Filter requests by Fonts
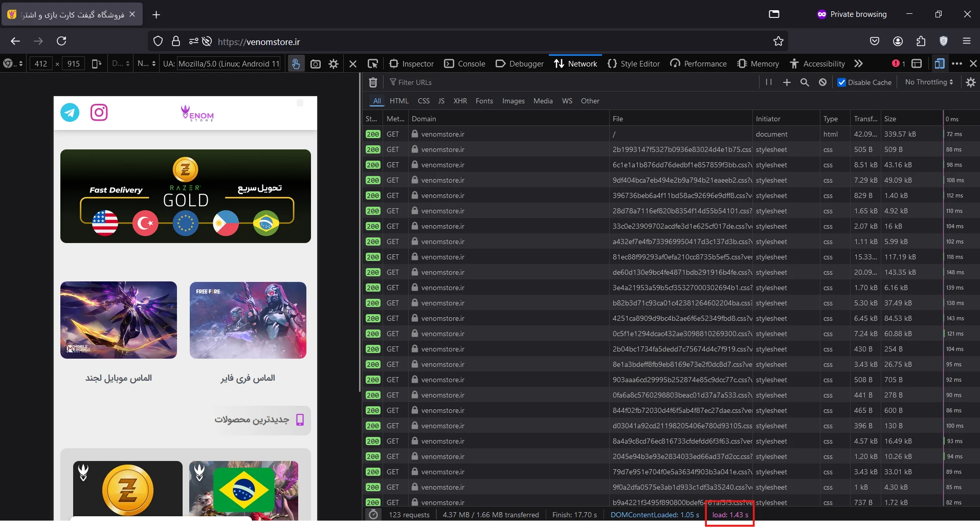 (x=484, y=101)
